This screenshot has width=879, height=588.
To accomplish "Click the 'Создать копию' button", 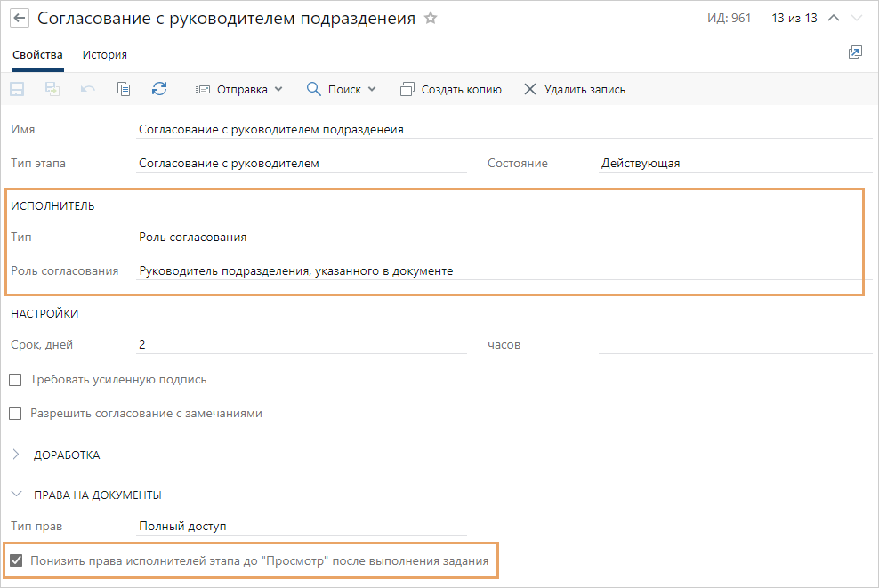I will [451, 89].
